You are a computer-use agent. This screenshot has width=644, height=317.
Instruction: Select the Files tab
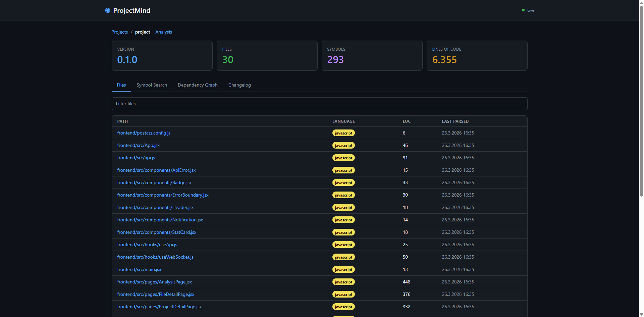click(x=121, y=85)
